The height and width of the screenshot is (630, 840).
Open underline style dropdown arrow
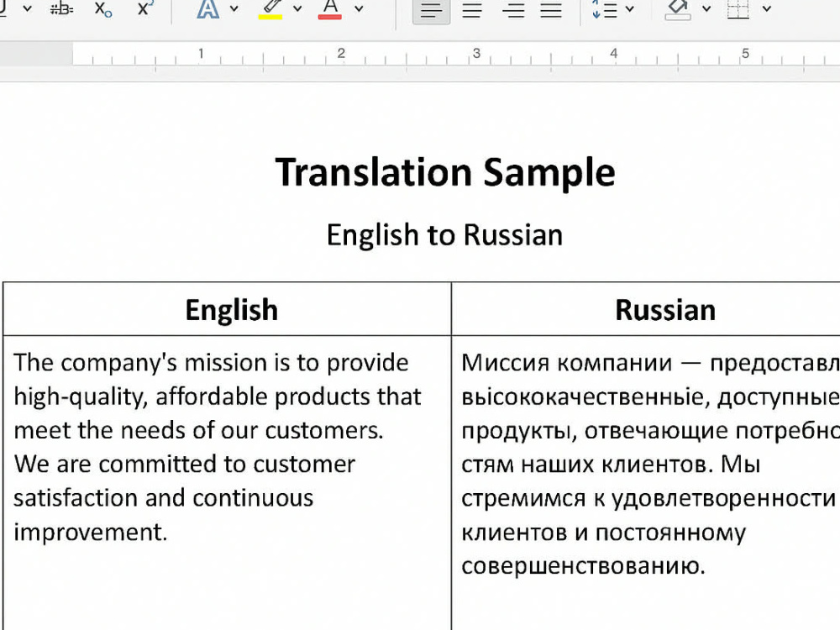[x=28, y=9]
